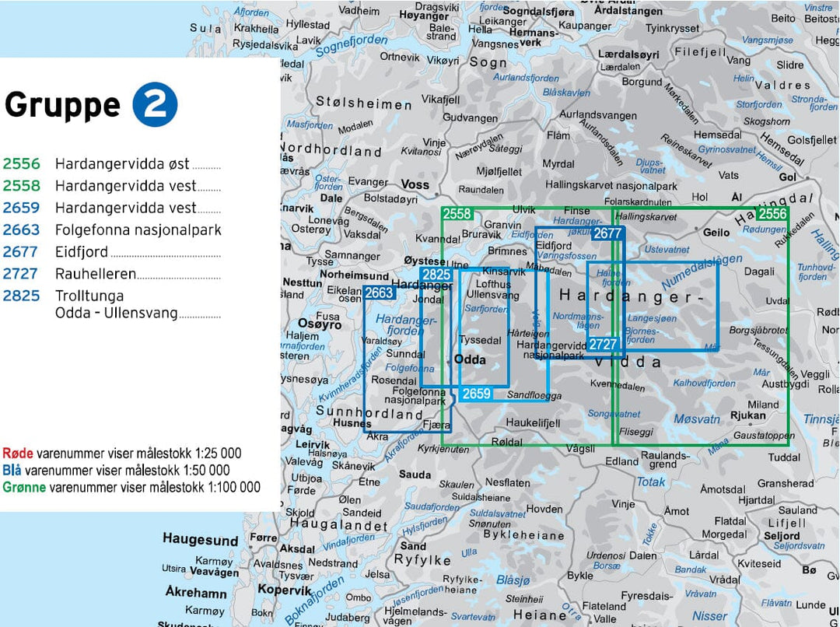Select legend number 2663 in blue
The height and width of the screenshot is (627, 840).
coord(22,229)
